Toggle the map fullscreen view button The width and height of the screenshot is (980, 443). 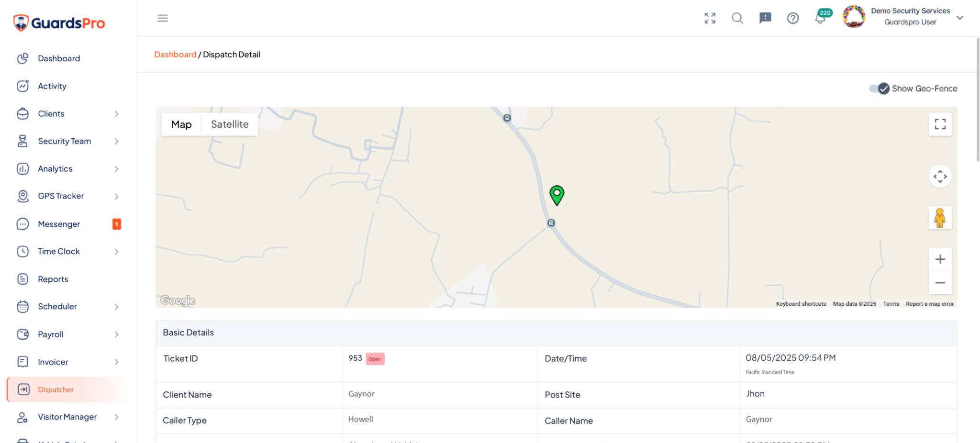940,124
